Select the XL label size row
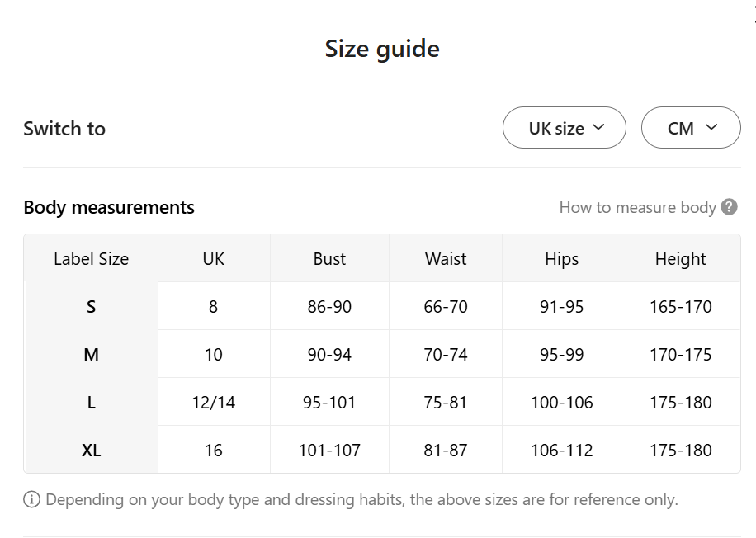 91,450
